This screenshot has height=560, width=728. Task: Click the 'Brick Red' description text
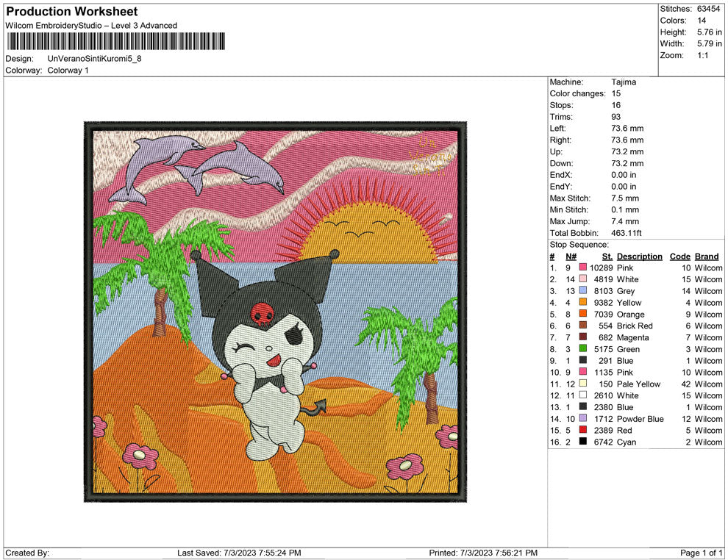click(x=635, y=326)
